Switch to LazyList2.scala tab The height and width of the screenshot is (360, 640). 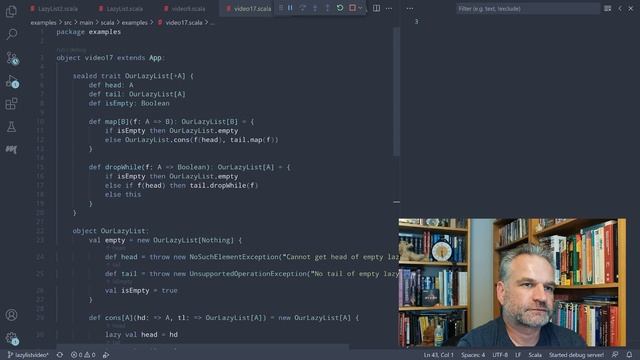pyautogui.click(x=54, y=9)
